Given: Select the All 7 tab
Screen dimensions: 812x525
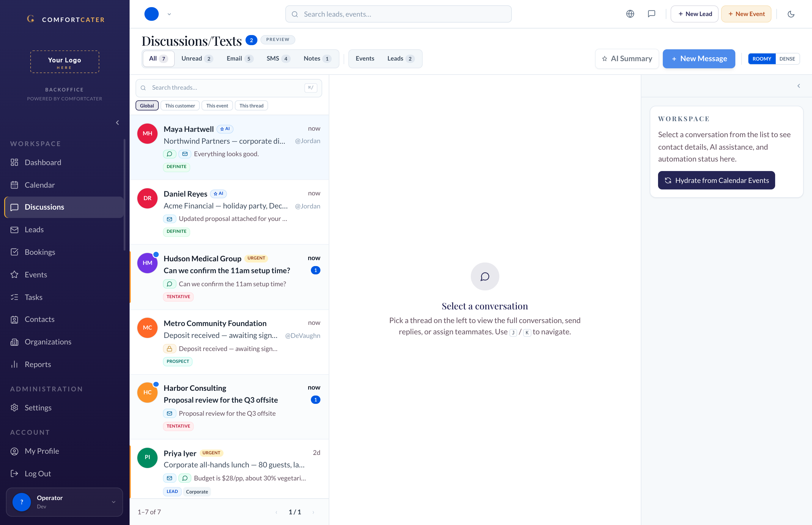Looking at the screenshot, I should pos(158,58).
